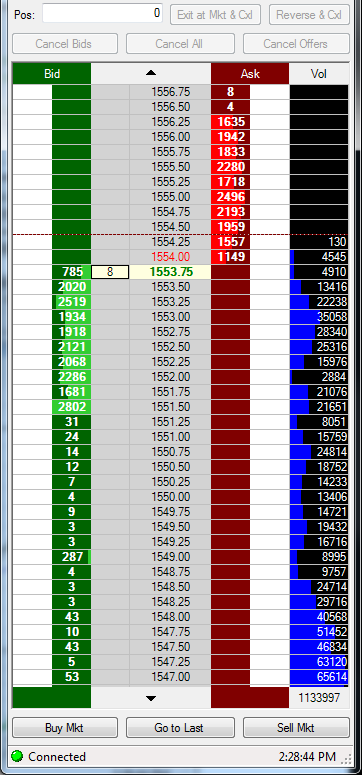Click the Pos input field
Screen dimensions: 362x775
pos(103,13)
